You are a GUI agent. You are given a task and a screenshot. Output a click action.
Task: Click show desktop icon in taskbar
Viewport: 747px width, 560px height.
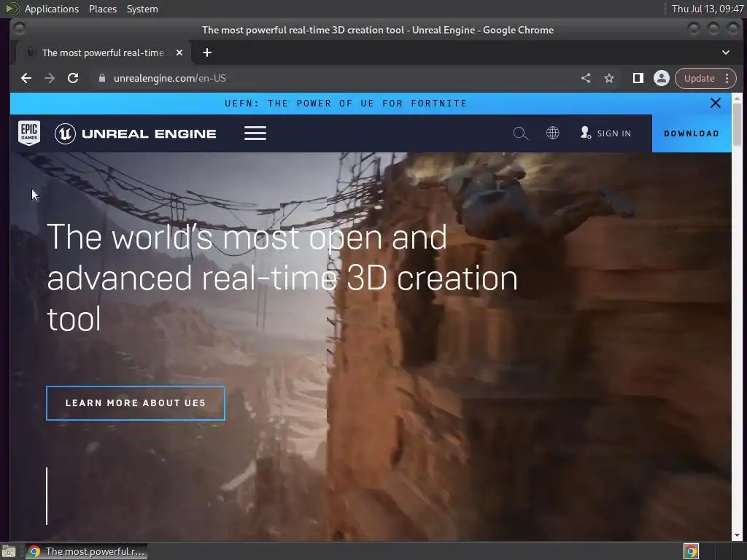tap(9, 551)
